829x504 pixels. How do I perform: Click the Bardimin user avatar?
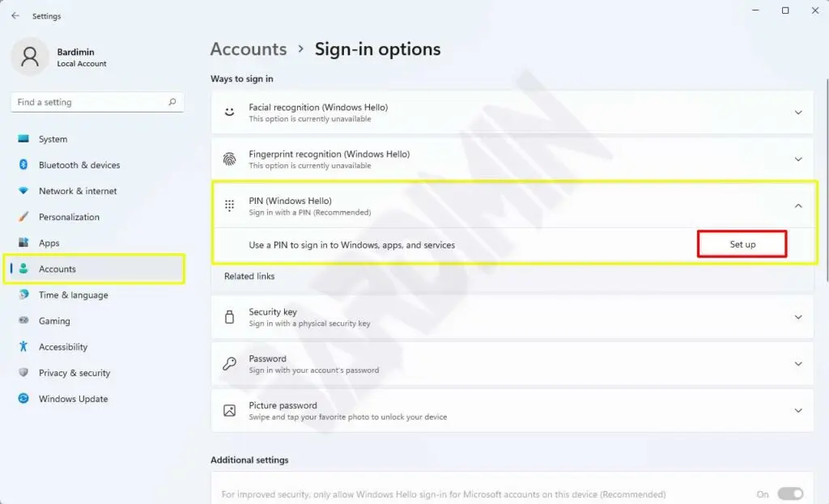tap(30, 57)
